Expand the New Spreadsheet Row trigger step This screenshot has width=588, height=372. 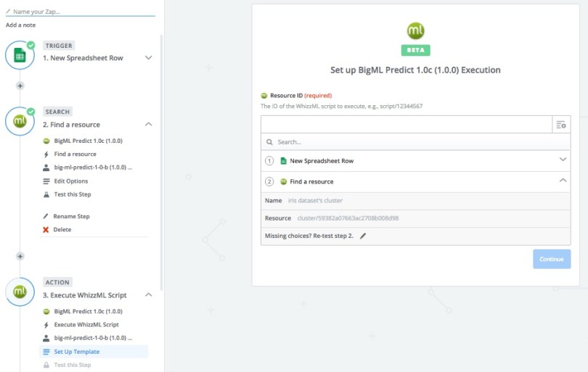tap(149, 58)
